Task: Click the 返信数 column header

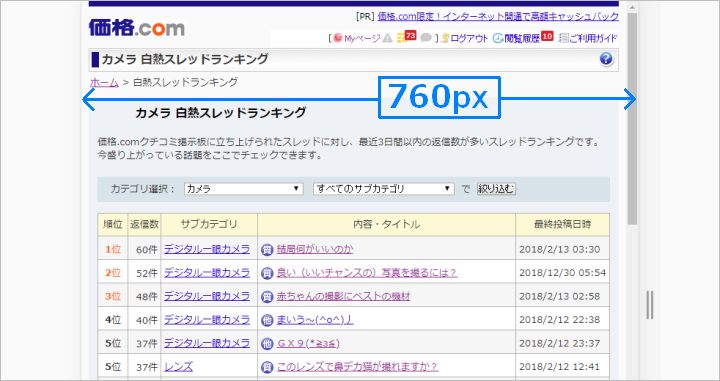Action: 144,224
